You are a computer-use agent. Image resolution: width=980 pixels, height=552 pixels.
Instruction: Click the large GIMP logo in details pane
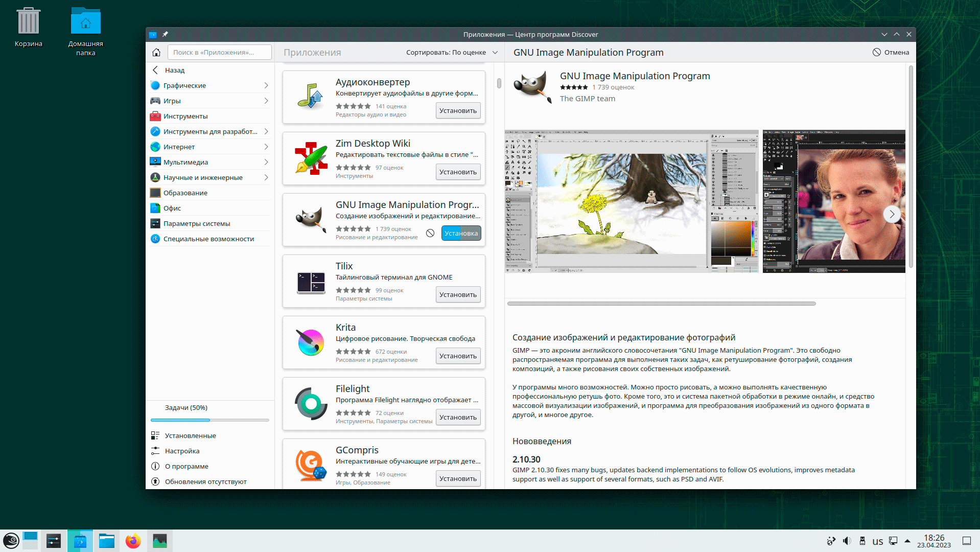tap(532, 87)
